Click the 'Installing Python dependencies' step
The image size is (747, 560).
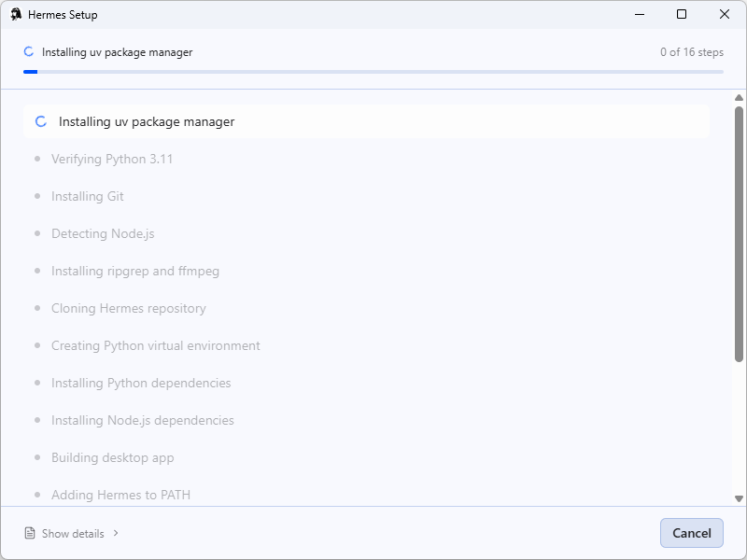[x=141, y=383]
